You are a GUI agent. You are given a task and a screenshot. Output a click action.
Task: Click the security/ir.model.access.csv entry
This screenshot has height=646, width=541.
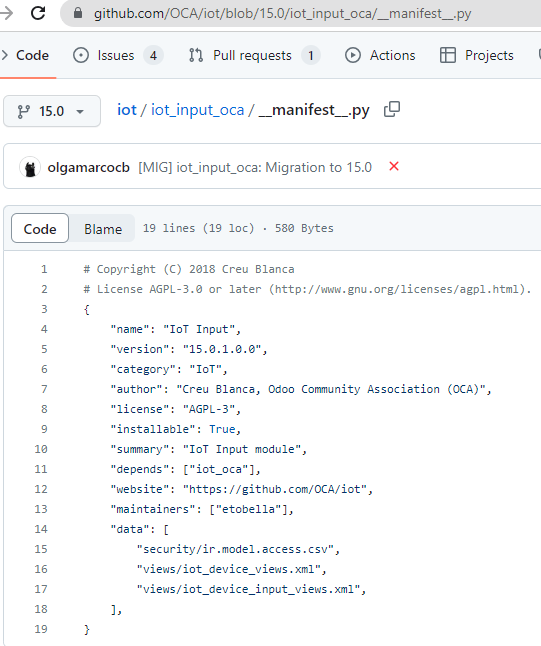(x=238, y=549)
